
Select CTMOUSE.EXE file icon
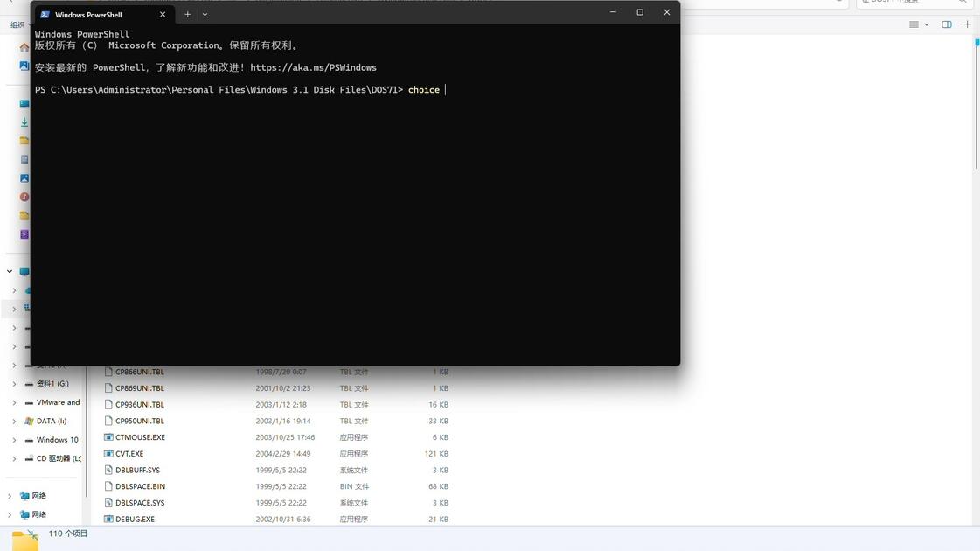point(108,437)
